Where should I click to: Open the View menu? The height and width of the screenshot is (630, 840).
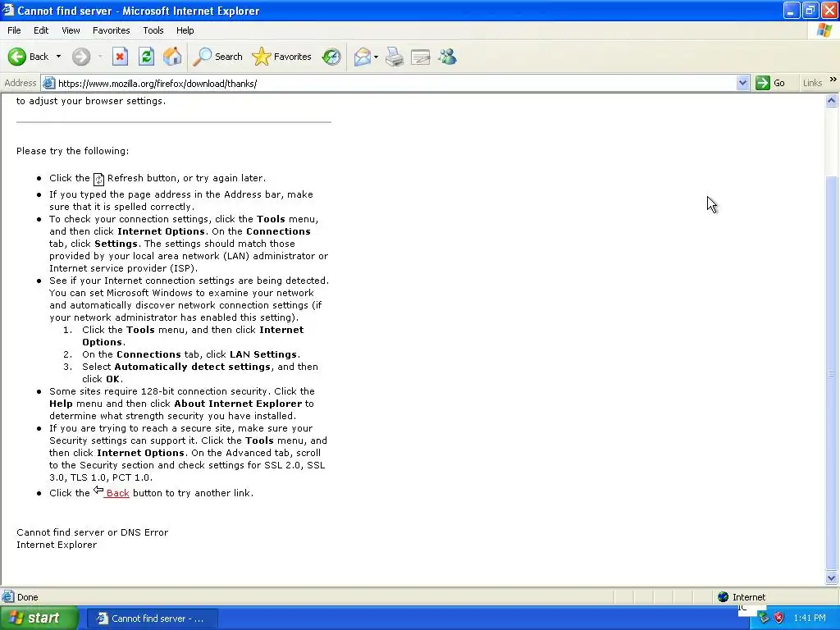(71, 30)
